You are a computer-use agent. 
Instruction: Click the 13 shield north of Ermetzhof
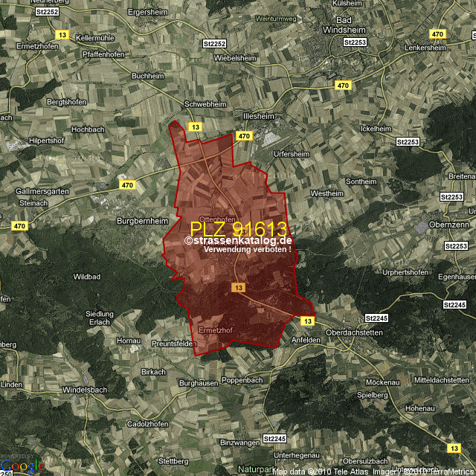238,287
